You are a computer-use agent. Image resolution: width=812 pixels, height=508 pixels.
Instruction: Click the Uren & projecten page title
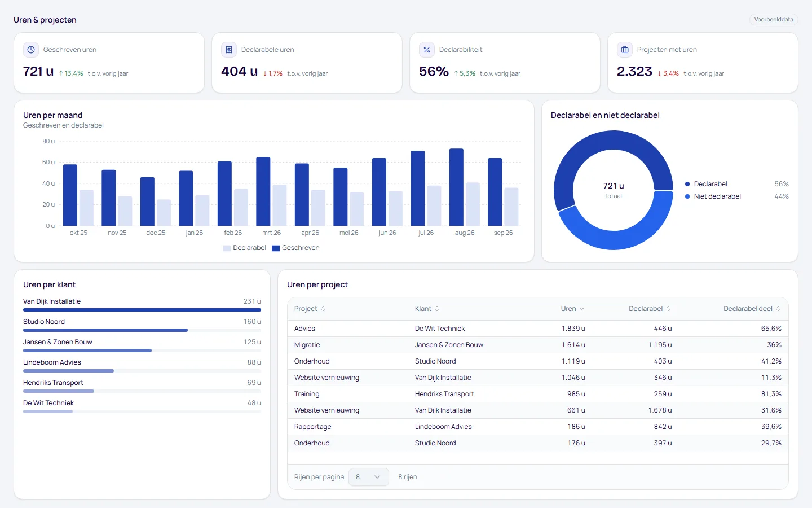click(x=45, y=20)
